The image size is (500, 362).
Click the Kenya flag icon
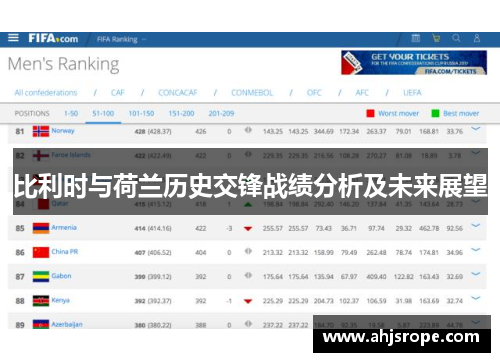click(x=41, y=301)
